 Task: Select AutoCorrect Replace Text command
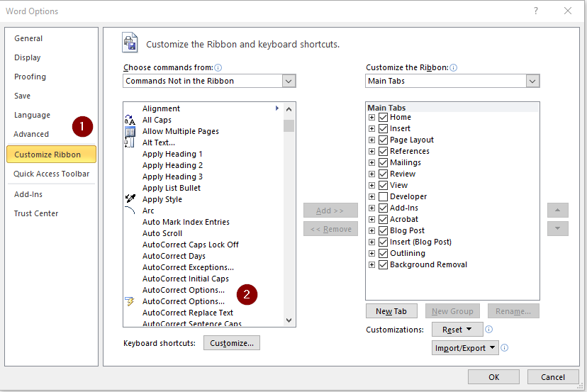(188, 313)
